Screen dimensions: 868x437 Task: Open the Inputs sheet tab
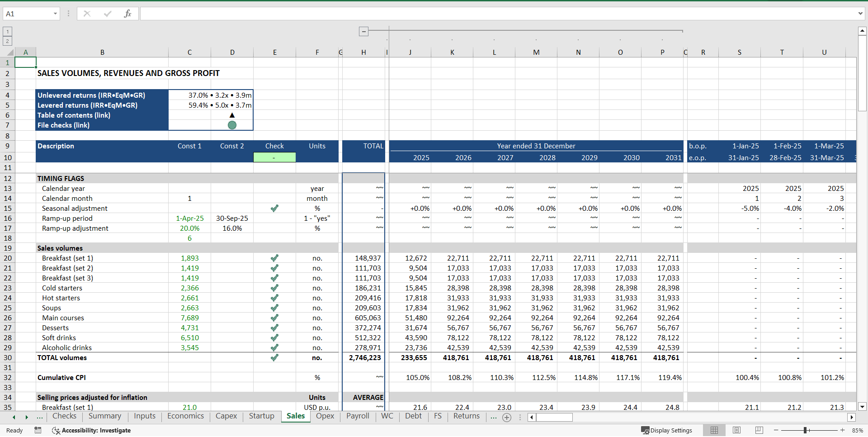[145, 416]
